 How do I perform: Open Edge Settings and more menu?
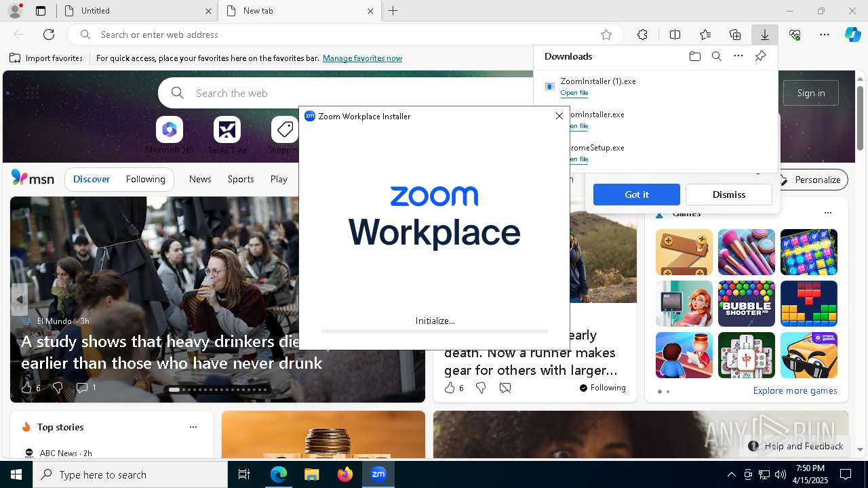(825, 35)
